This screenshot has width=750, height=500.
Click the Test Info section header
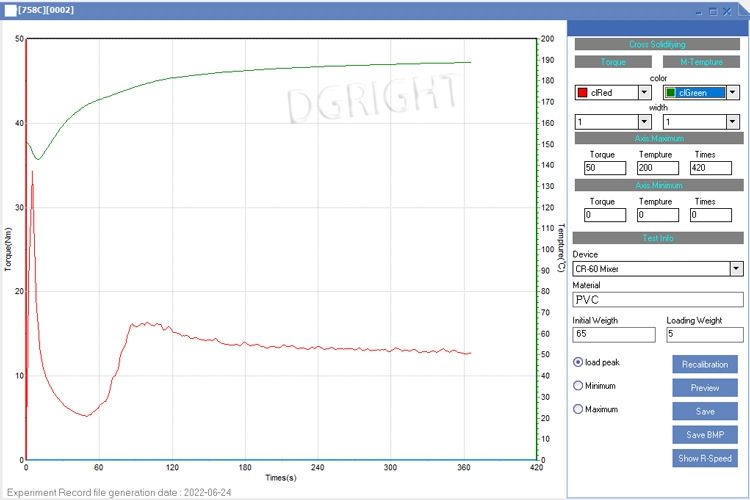658,238
